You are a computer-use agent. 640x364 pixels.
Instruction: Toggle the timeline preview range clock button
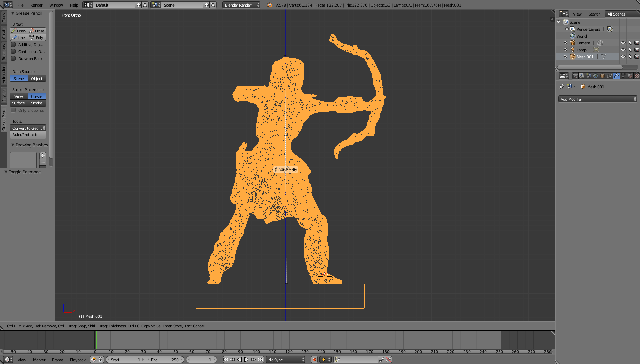coord(93,360)
